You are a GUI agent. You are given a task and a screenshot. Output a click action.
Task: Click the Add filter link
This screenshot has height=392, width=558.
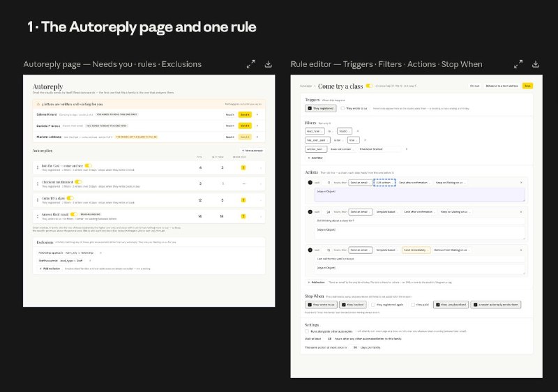pyautogui.click(x=315, y=158)
